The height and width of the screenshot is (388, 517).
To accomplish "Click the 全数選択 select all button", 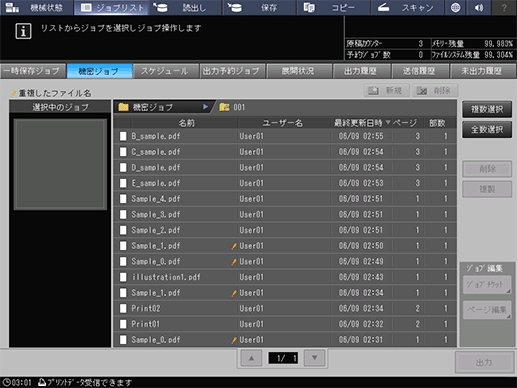I will pos(487,129).
